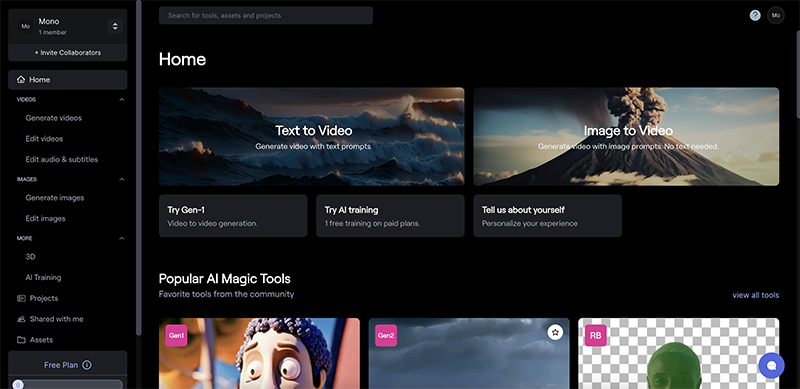Image resolution: width=800 pixels, height=389 pixels.
Task: Click the search tools, assets and projects field
Action: pyautogui.click(x=266, y=15)
